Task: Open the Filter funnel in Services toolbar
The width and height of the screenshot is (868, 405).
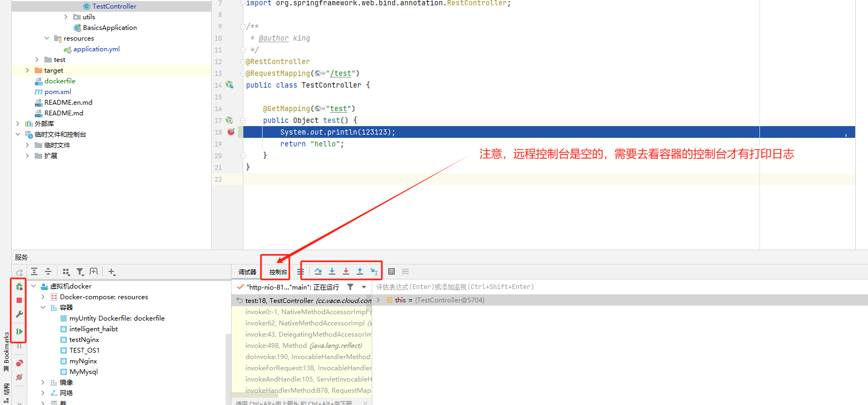Action: [x=80, y=271]
